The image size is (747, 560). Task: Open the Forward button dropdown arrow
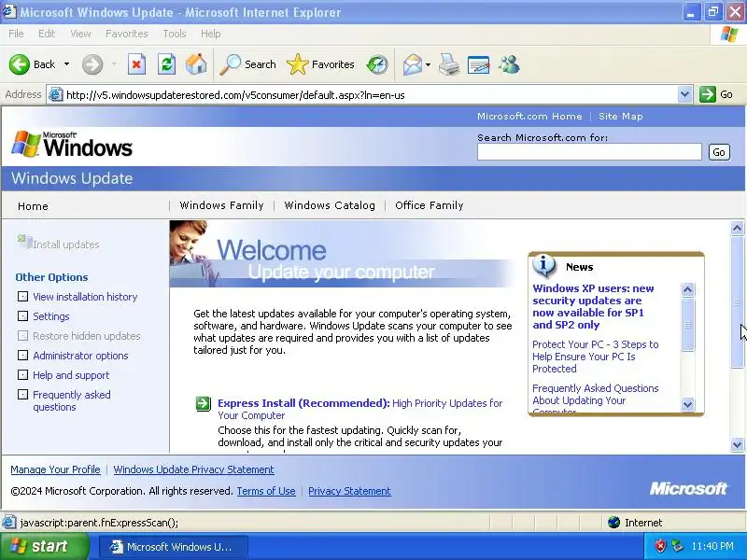(114, 64)
